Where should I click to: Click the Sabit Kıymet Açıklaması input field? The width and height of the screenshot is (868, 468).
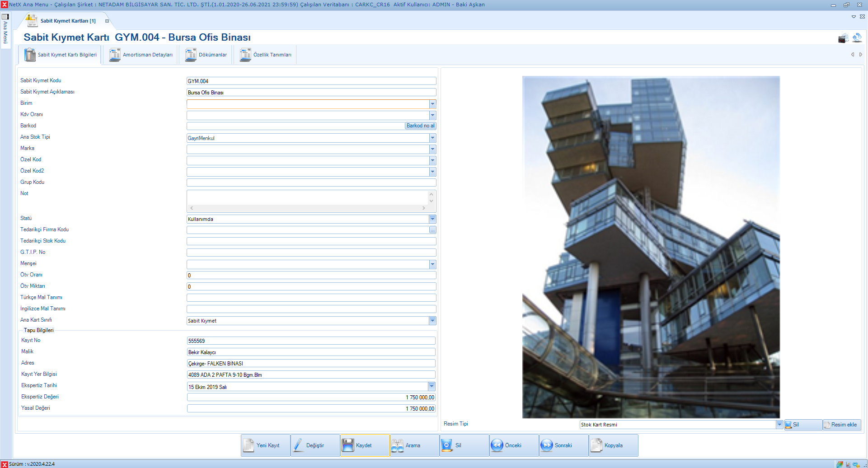point(311,93)
